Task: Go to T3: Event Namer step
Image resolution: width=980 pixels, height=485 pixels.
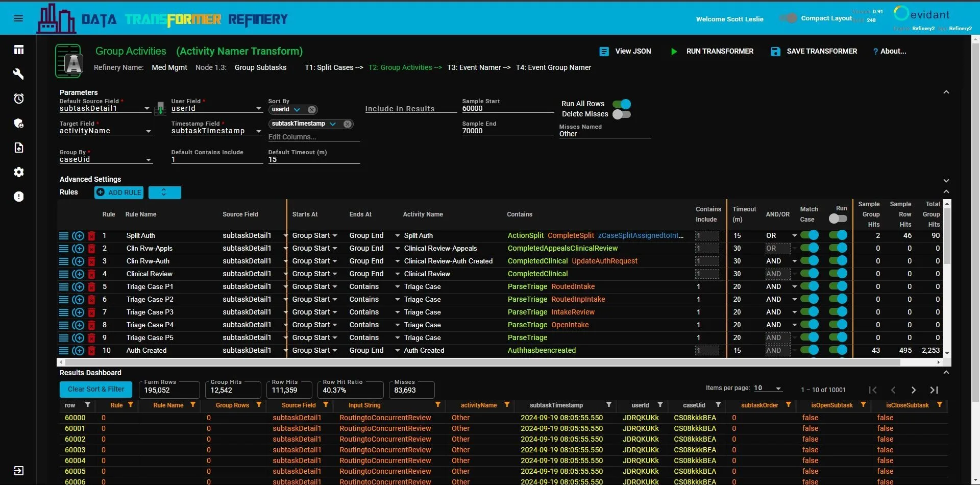Action: pyautogui.click(x=474, y=67)
